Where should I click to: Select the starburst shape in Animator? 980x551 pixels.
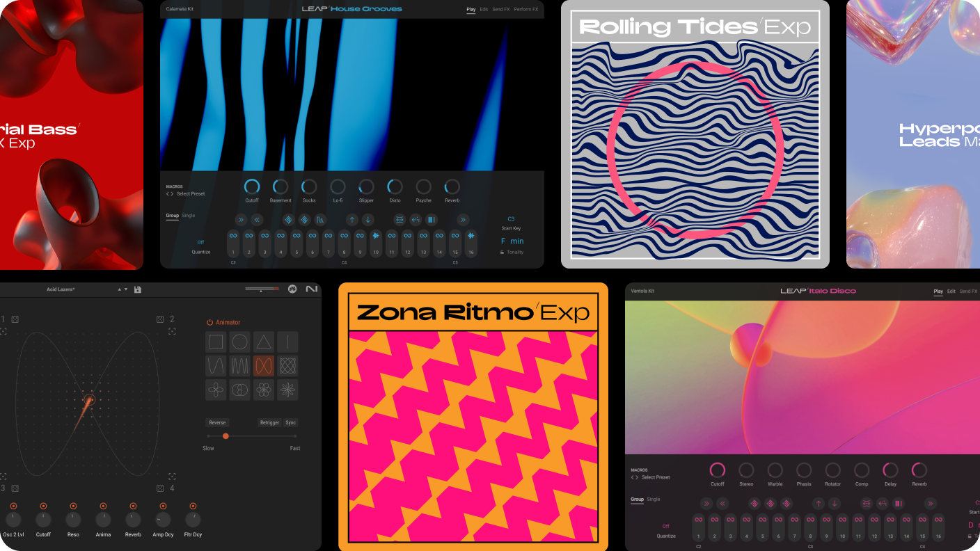(x=287, y=390)
